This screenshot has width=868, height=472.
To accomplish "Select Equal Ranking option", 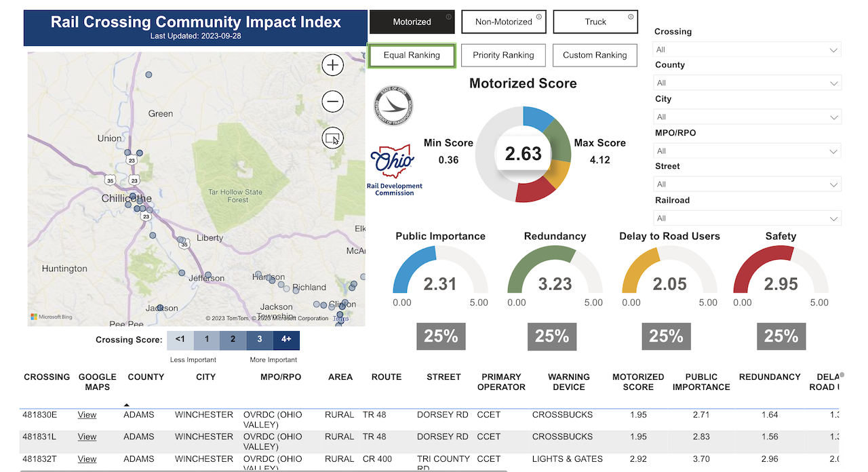I will (x=412, y=56).
